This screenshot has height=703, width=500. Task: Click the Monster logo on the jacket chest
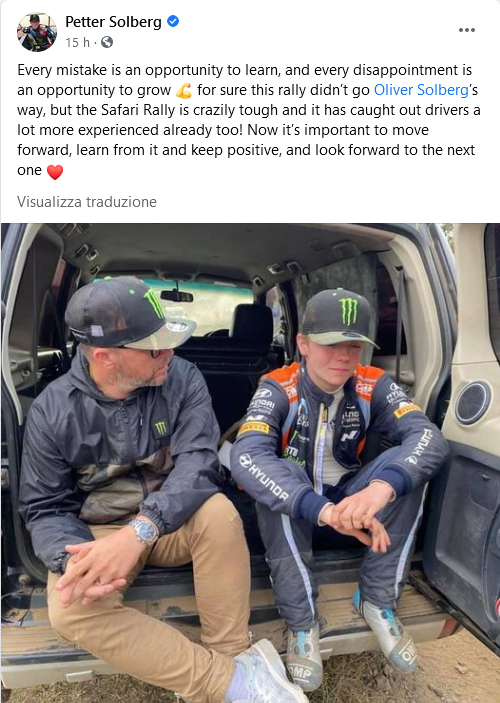[161, 428]
